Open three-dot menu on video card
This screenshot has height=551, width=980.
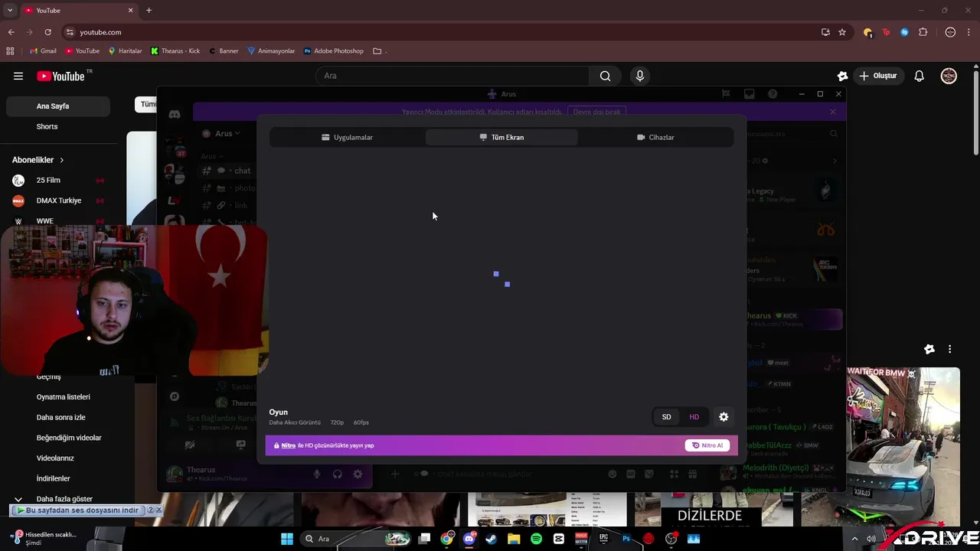950,349
